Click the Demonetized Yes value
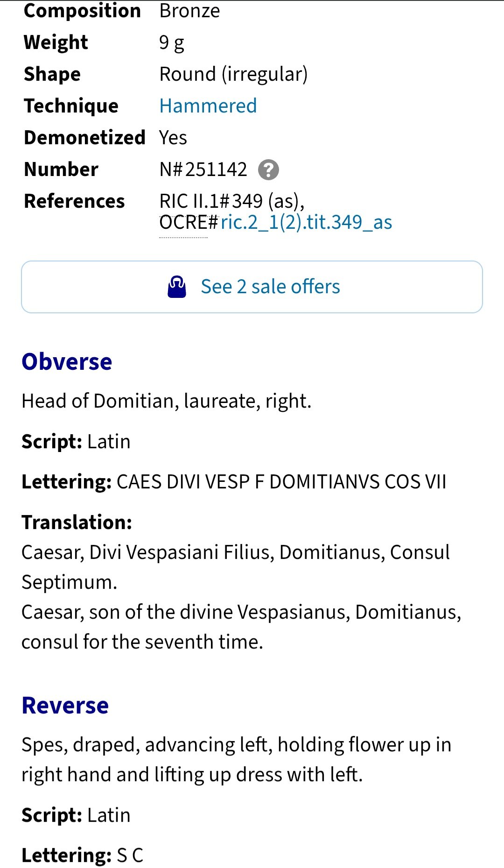The height and width of the screenshot is (868, 504). [173, 138]
